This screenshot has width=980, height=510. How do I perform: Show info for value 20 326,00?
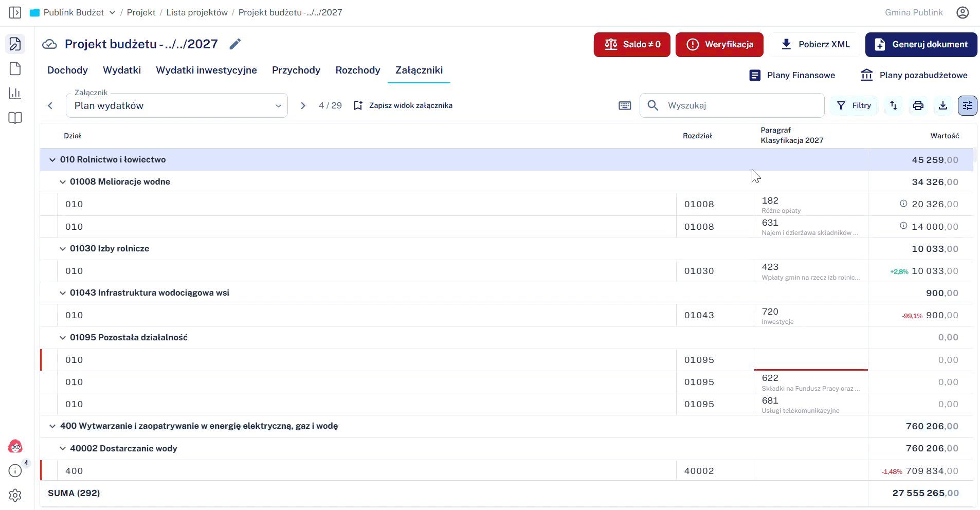pos(903,204)
